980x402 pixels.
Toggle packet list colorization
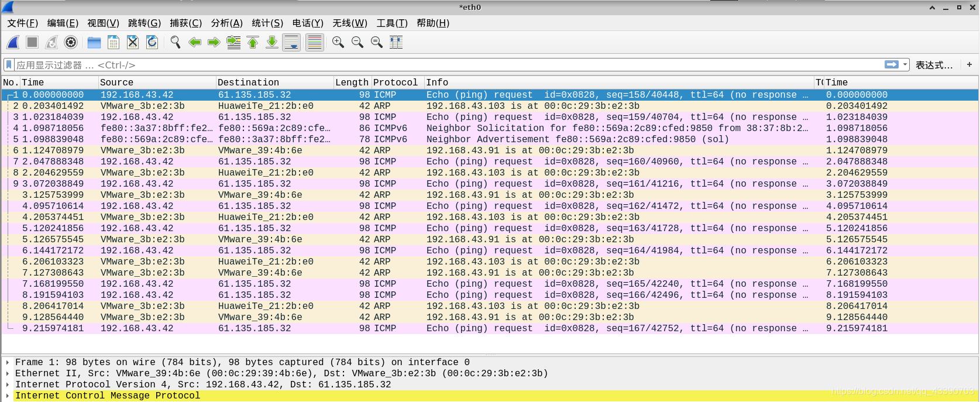click(x=315, y=42)
